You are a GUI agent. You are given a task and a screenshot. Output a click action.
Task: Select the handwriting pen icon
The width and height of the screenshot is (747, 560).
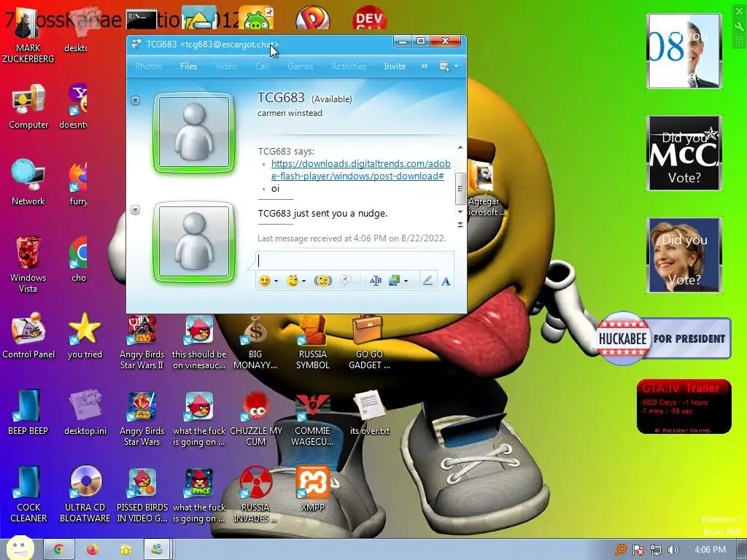[427, 281]
